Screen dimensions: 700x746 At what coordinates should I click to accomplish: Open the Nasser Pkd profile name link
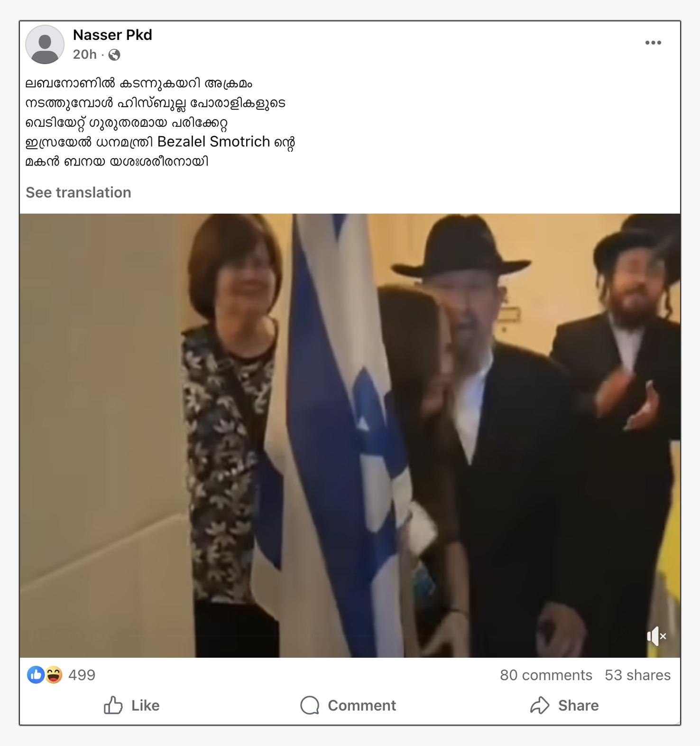[112, 35]
